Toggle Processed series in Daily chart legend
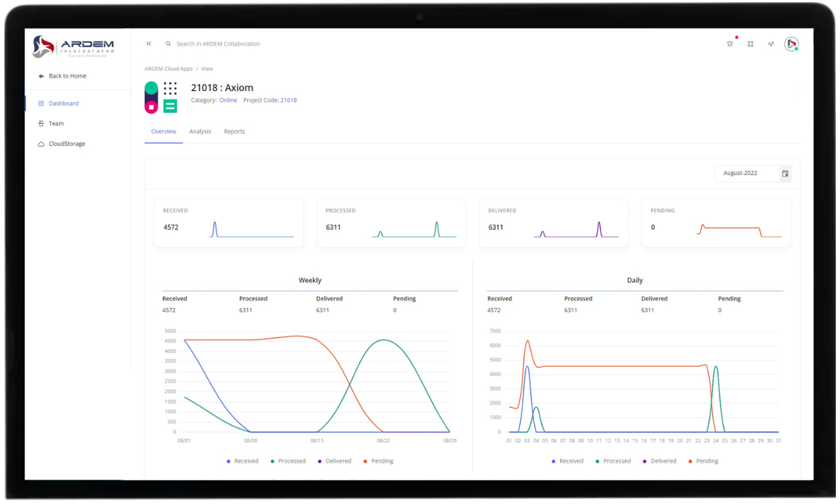The width and height of the screenshot is (840, 504). 613,461
